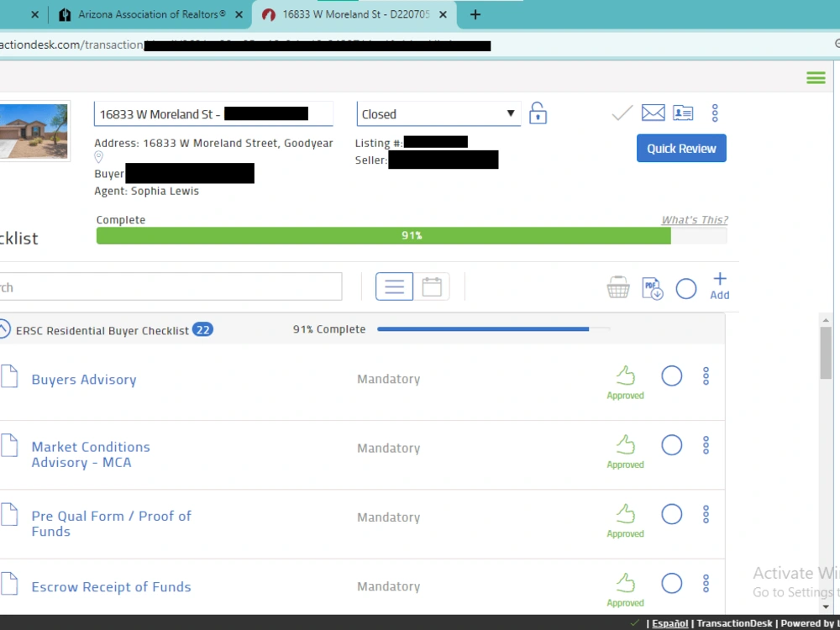This screenshot has height=630, width=840.
Task: Click the checklist vertical scrollbar thumb
Action: [x=826, y=353]
